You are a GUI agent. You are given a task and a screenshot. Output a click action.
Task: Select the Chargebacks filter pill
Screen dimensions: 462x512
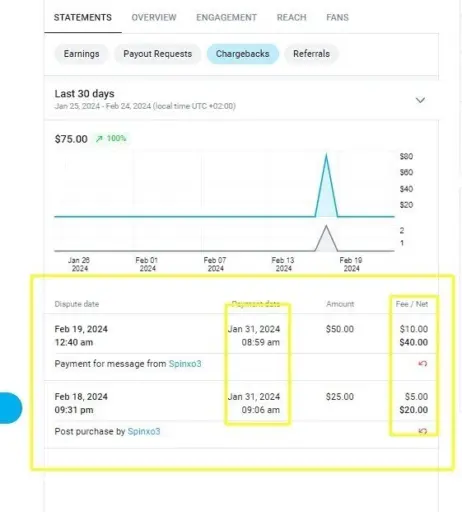tap(242, 54)
